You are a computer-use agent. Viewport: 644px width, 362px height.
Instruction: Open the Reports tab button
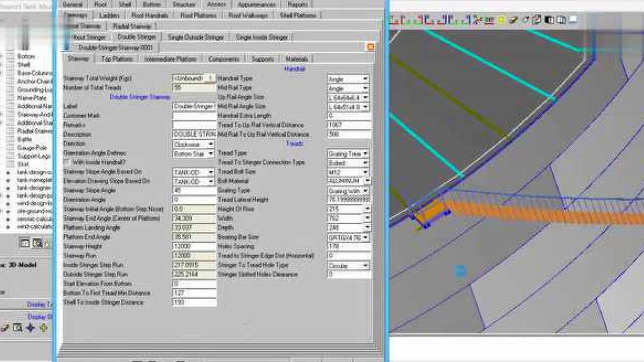tap(298, 5)
